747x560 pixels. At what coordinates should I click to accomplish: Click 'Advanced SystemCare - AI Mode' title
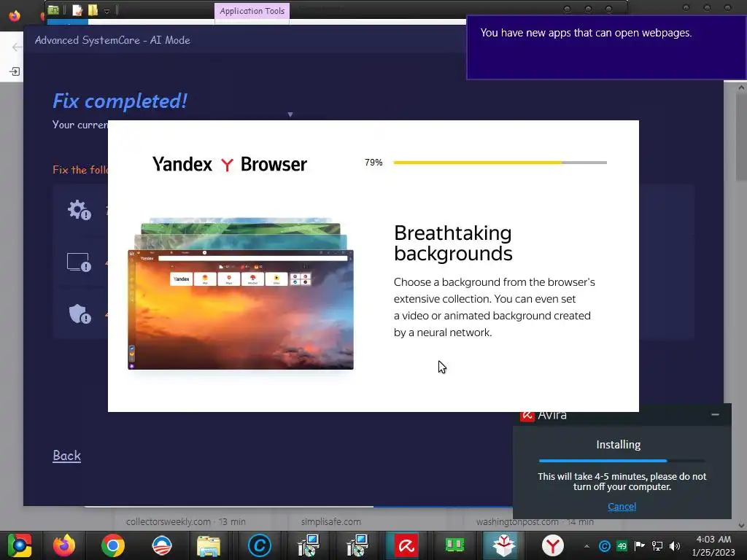coord(112,40)
